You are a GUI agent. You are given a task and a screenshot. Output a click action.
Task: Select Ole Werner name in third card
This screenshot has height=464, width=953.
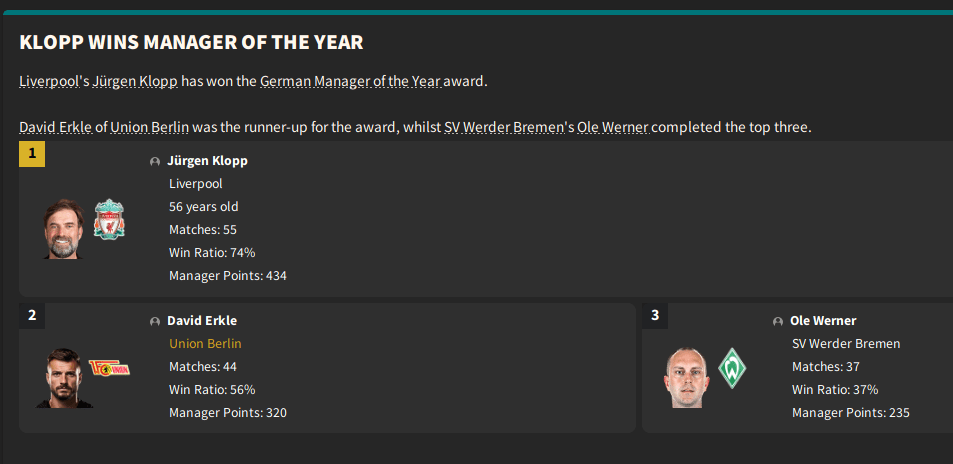click(823, 321)
